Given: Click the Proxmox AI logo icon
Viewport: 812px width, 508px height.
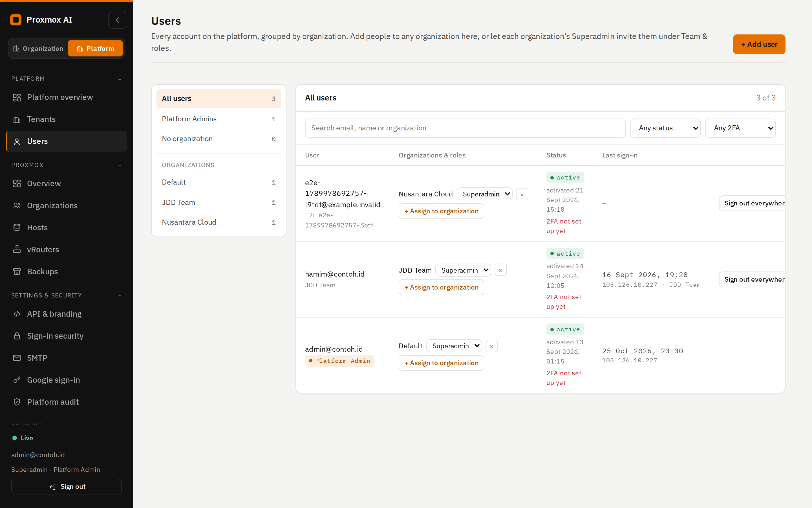Looking at the screenshot, I should point(16,20).
